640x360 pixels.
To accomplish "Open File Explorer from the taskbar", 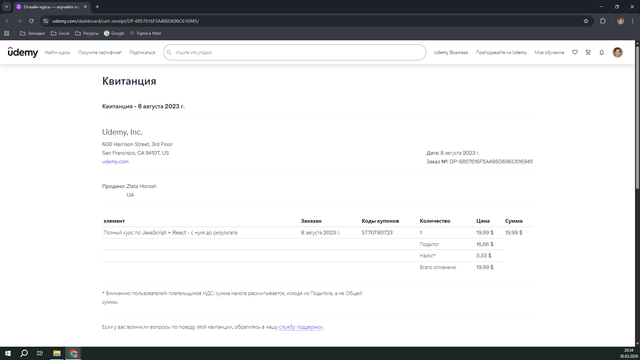I will [57, 353].
